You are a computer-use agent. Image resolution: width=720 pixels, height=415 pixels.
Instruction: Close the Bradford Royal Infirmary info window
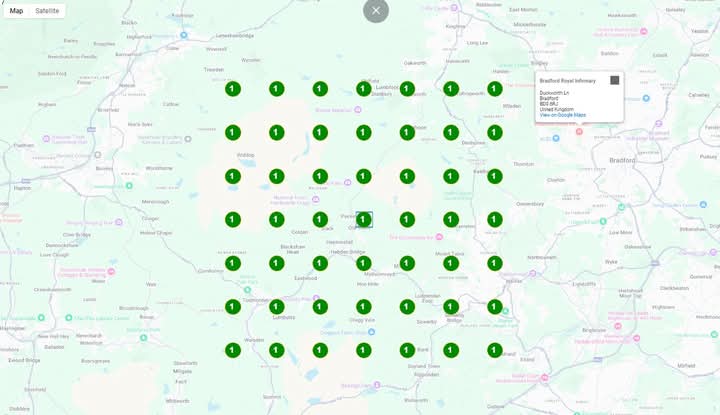[x=614, y=80]
